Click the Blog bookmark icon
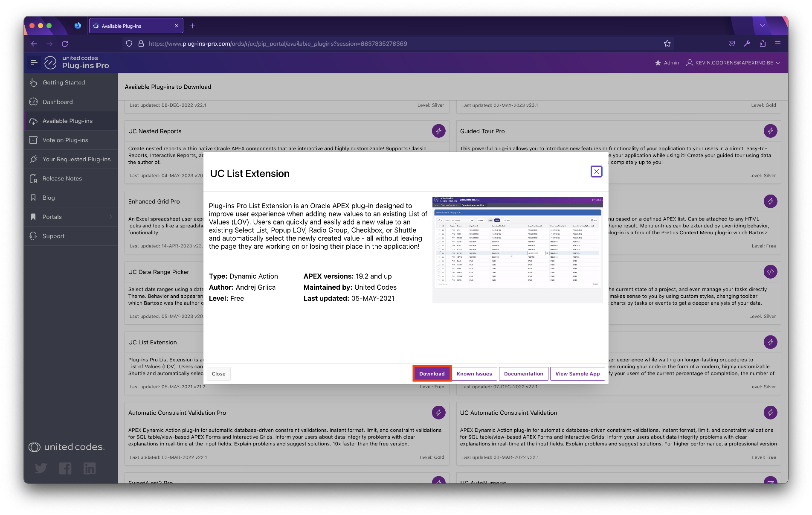The width and height of the screenshot is (812, 515). tap(33, 198)
